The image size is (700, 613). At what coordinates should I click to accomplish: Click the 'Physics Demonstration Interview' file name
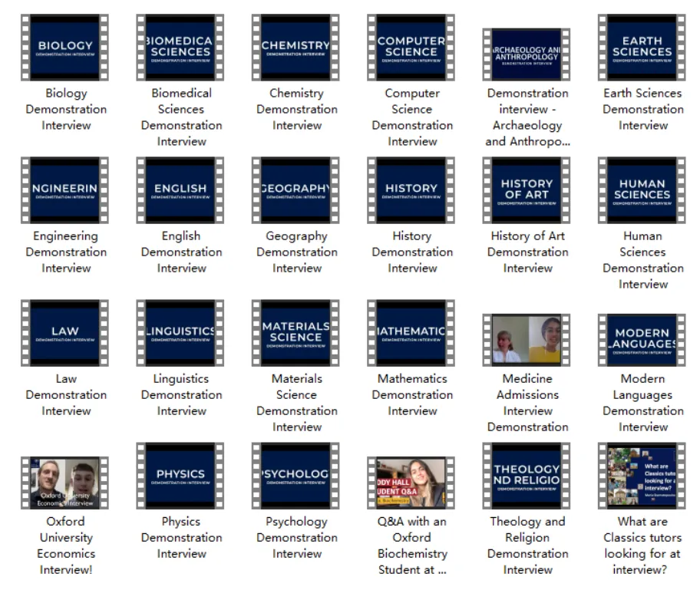[x=181, y=538]
